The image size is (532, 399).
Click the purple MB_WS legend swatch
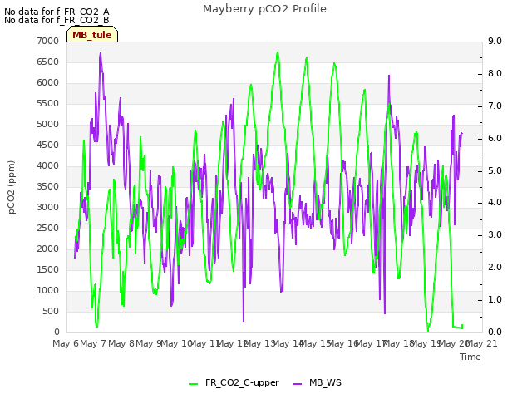(x=297, y=384)
